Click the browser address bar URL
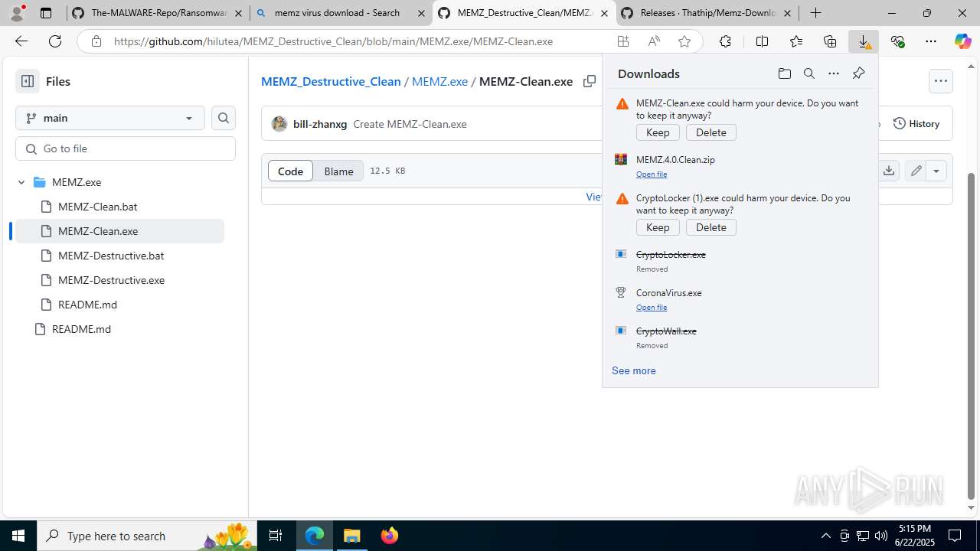 pos(333,41)
